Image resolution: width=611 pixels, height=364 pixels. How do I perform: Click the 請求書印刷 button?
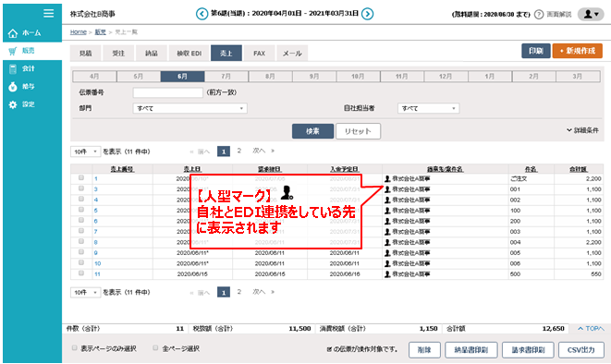click(528, 350)
